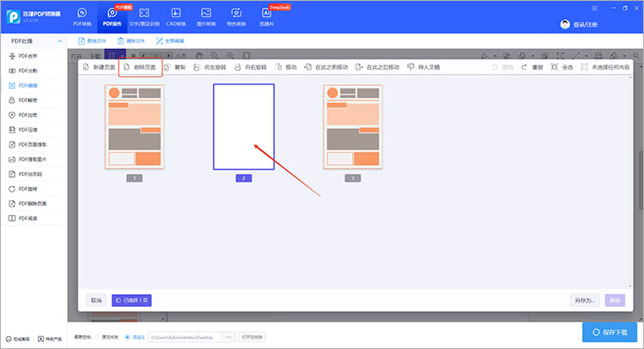Click 保存下载 save download button
This screenshot has width=644, height=349.
(610, 332)
